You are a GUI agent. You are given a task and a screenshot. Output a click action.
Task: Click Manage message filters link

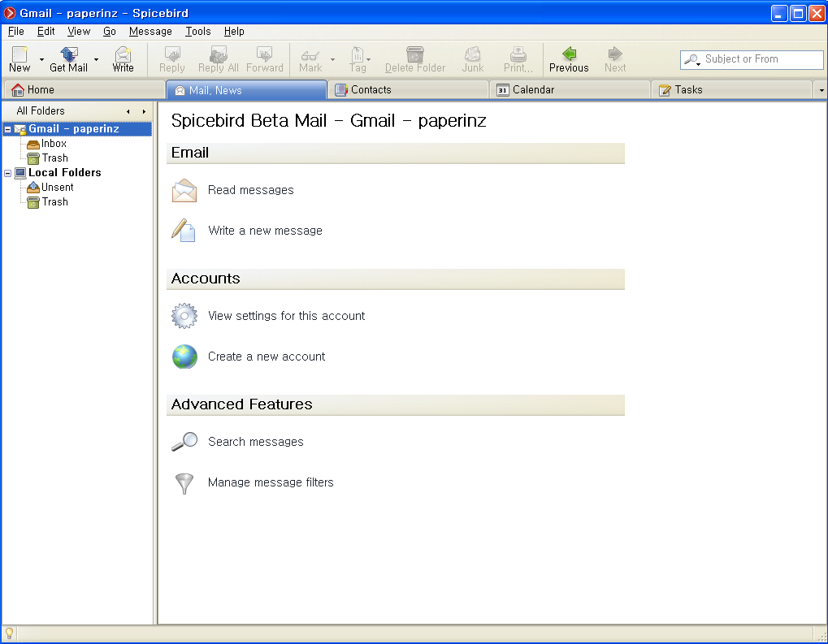point(271,482)
